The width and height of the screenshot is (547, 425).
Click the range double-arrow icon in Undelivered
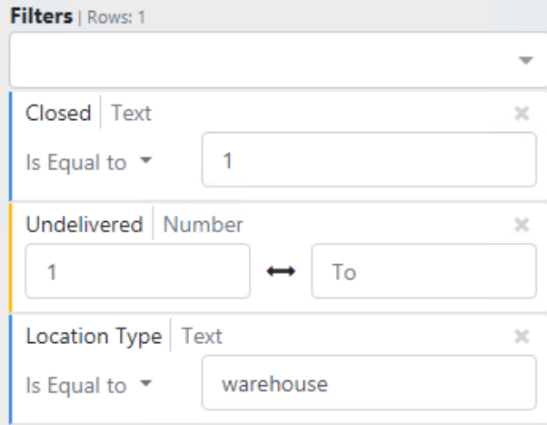click(281, 271)
